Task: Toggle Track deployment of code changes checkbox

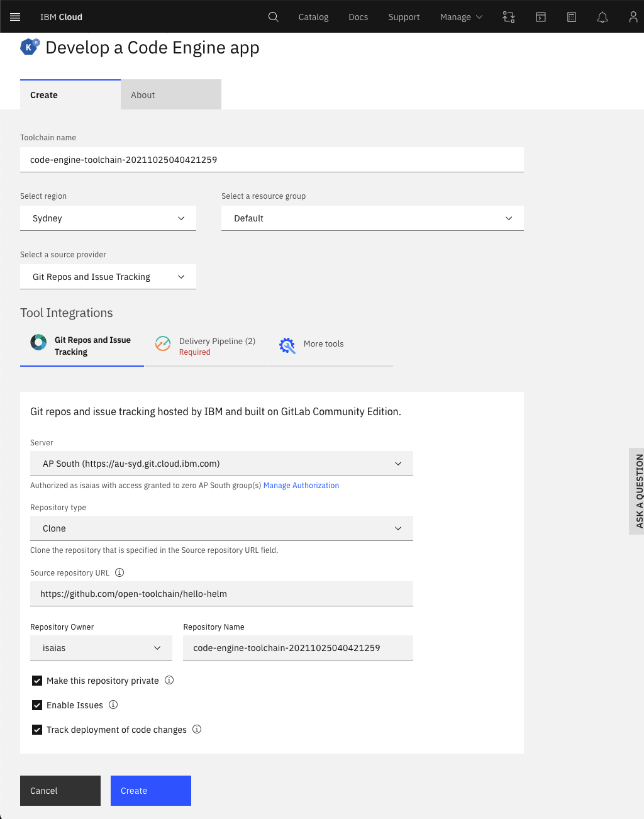Action: pos(37,730)
